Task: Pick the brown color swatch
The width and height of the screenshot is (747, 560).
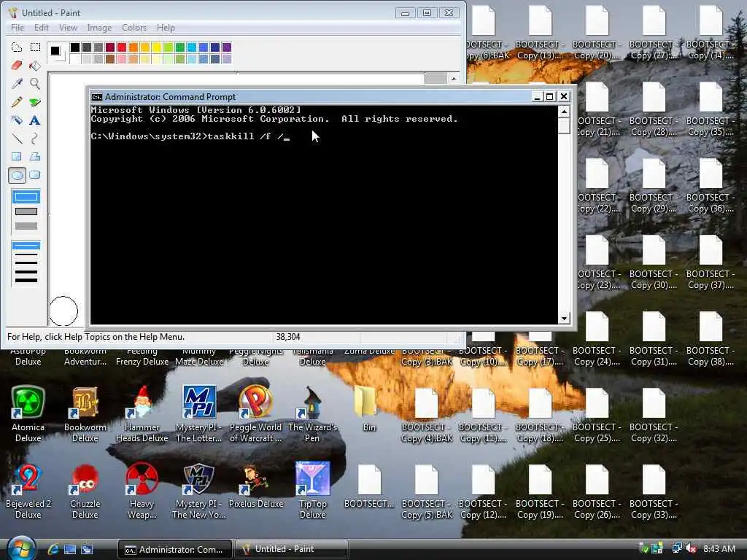Action: [109, 59]
